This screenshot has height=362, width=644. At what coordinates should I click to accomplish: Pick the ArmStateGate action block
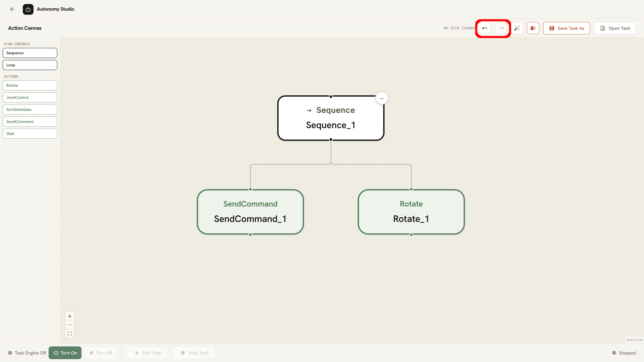[30, 109]
